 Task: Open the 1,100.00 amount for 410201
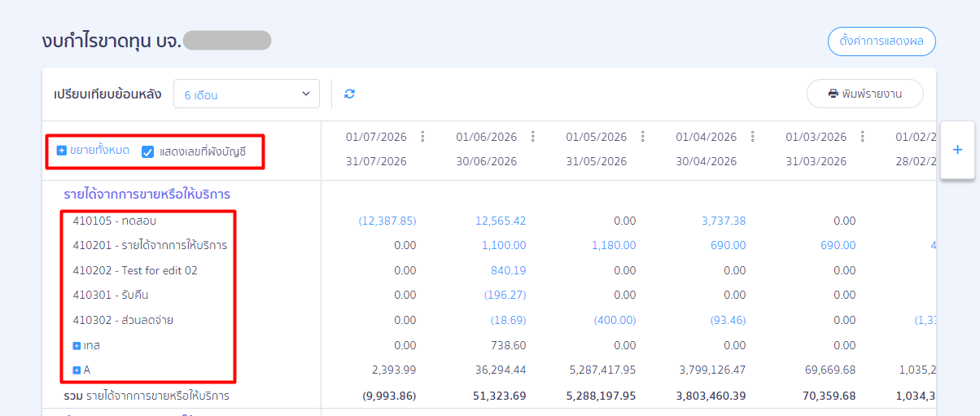point(504,245)
